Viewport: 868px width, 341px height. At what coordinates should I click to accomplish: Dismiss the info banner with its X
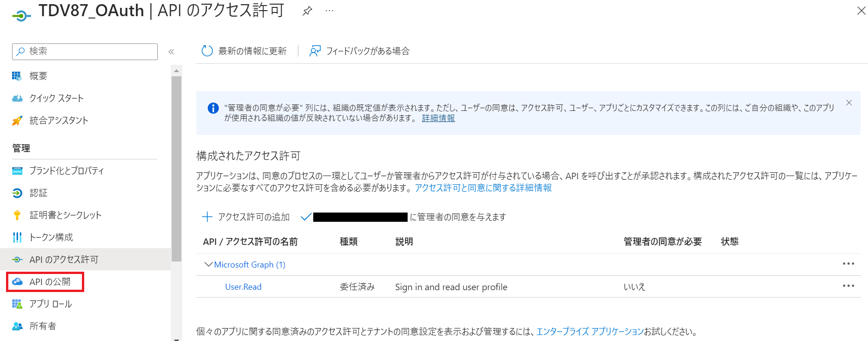tap(849, 103)
